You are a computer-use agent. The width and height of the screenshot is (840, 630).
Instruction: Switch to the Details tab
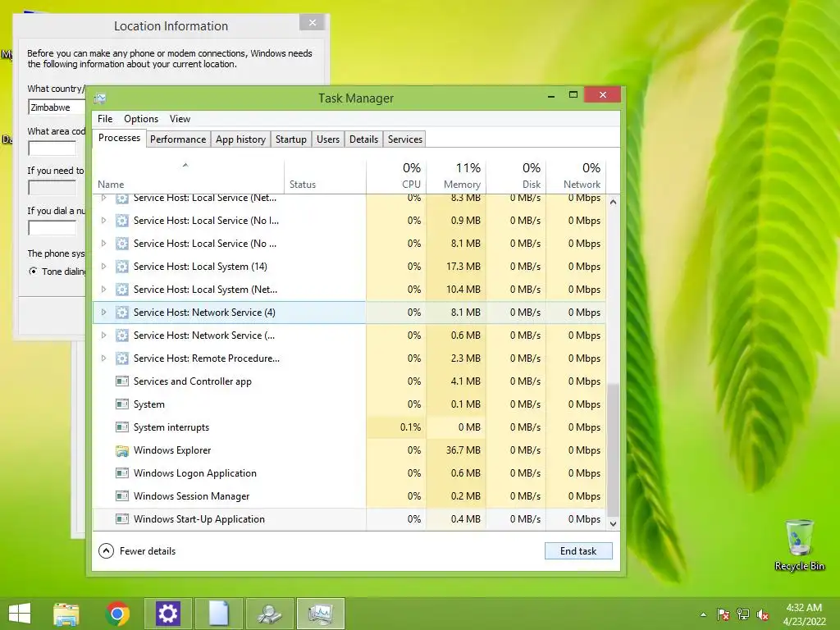tap(363, 139)
